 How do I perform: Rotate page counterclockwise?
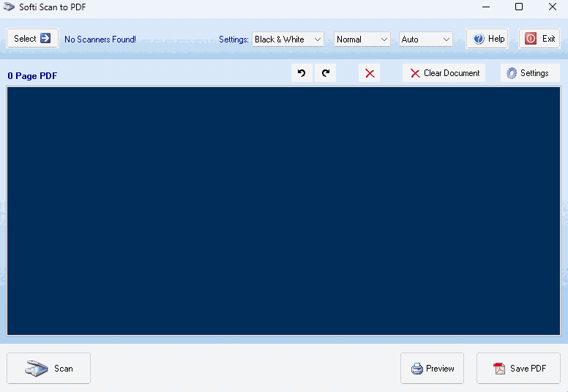pos(302,73)
